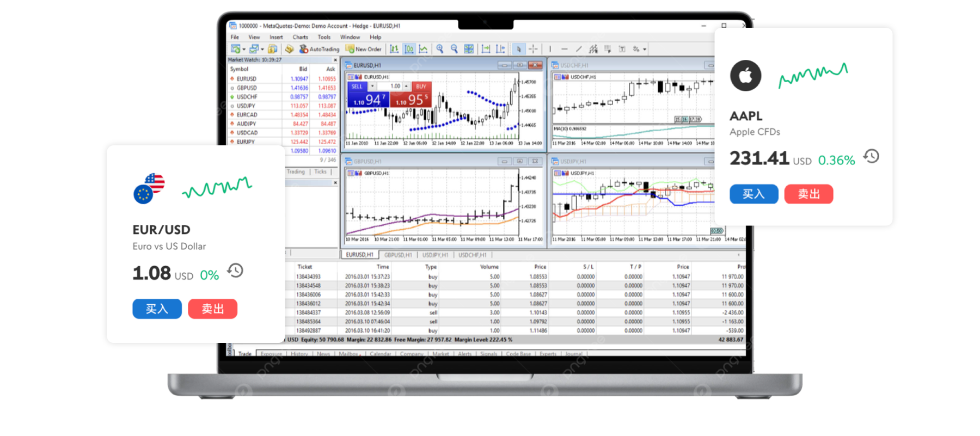Screen dimensions: 980x436
Task: Toggle chart auto scroll icon
Action: pyautogui.click(x=486, y=49)
